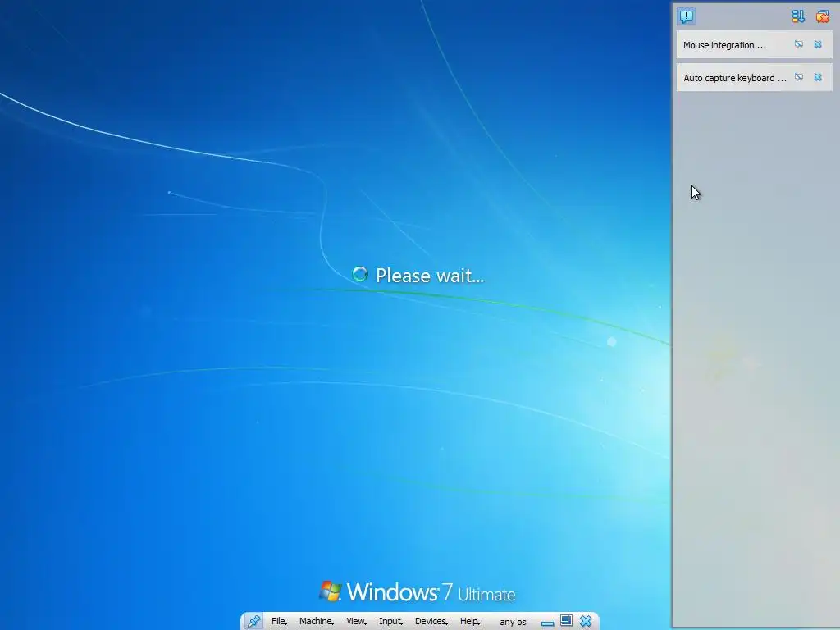Open the View menu in mini toolbar
The image size is (840, 630).
(356, 622)
